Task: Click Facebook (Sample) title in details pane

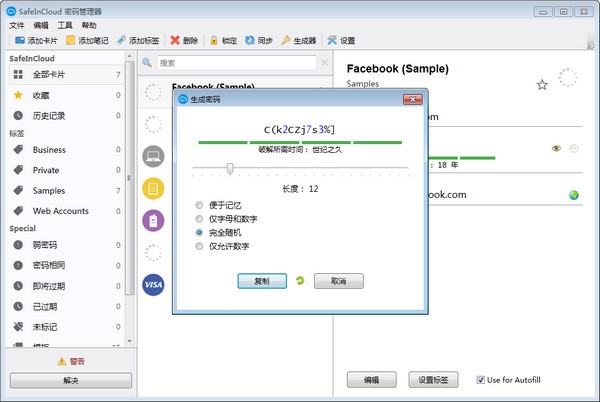Action: click(x=398, y=69)
